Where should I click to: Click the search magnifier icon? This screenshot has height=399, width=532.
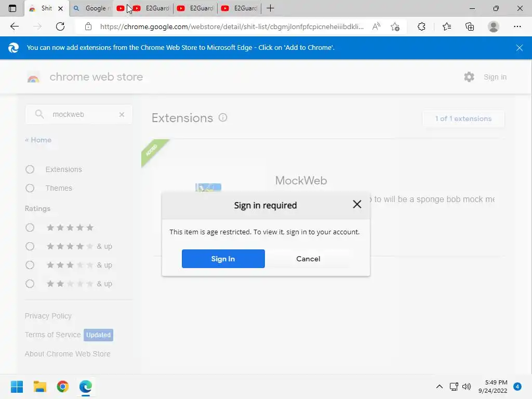tap(39, 114)
